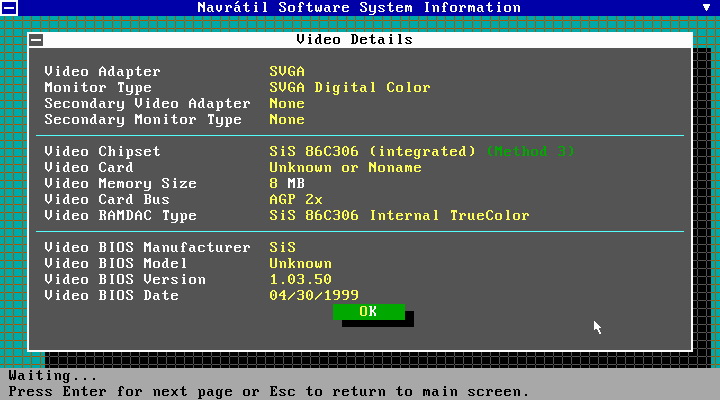Viewport: 720px width, 400px height.
Task: Click the Waiting... status text
Action: (52, 376)
